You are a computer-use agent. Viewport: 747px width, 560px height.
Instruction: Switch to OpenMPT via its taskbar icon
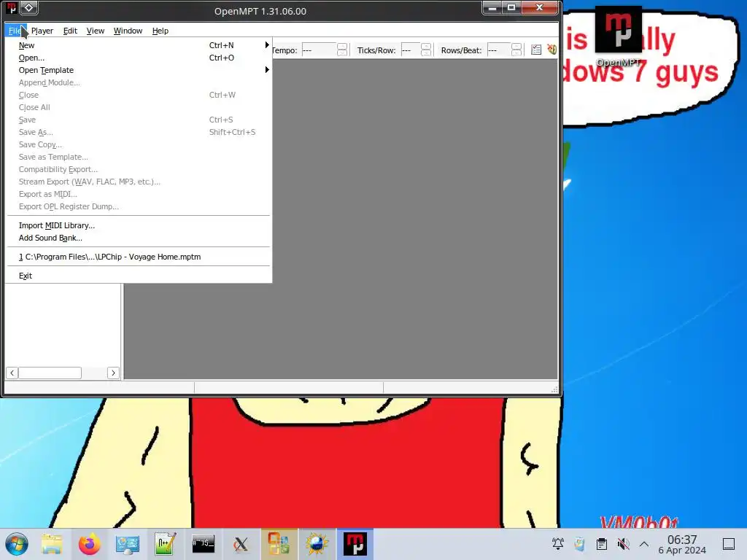(355, 544)
